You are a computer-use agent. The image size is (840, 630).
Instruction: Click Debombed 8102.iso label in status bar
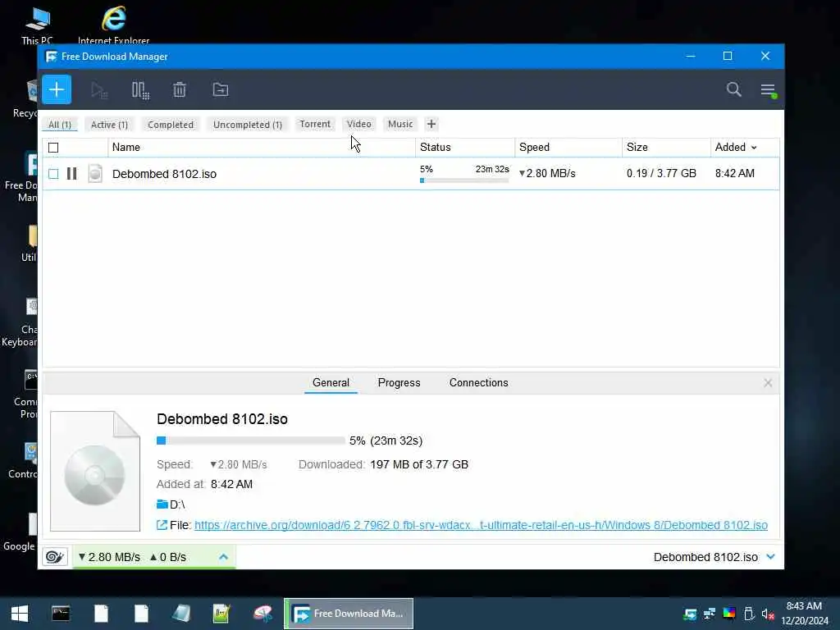705,557
